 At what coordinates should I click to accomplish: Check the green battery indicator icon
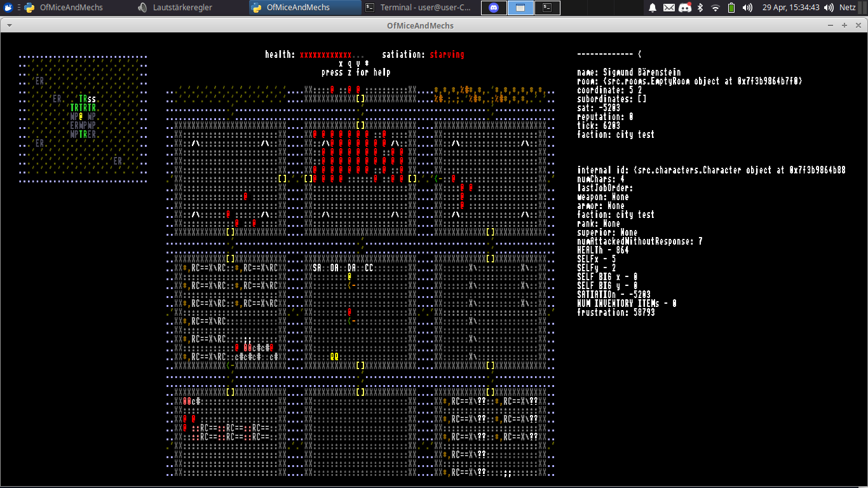[731, 8]
